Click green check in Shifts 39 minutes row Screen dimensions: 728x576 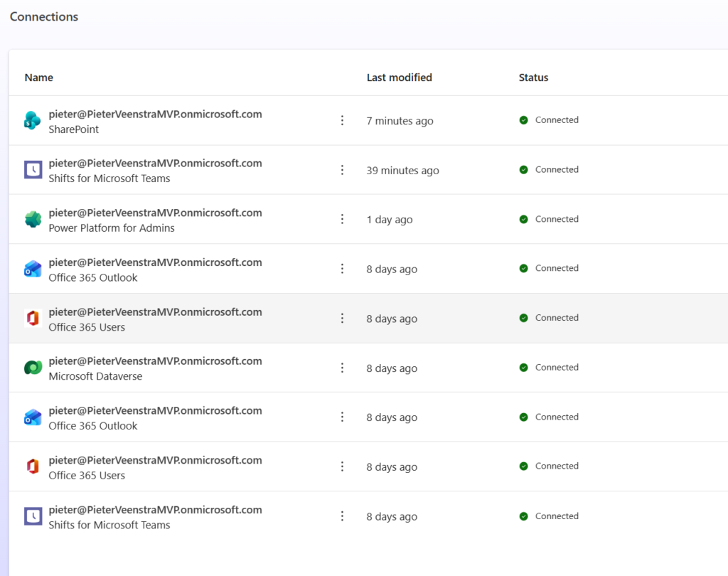click(x=524, y=169)
